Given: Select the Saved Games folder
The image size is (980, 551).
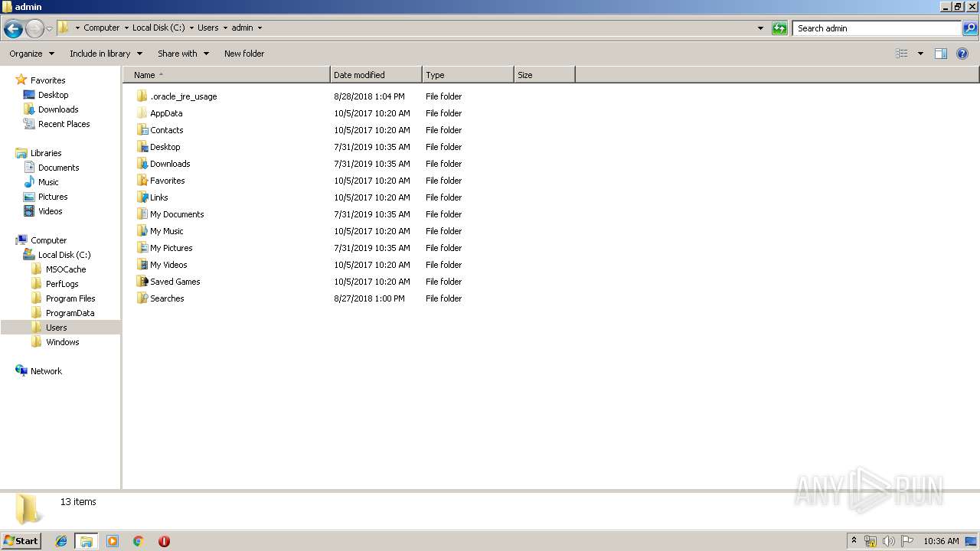Looking at the screenshot, I should pos(175,282).
